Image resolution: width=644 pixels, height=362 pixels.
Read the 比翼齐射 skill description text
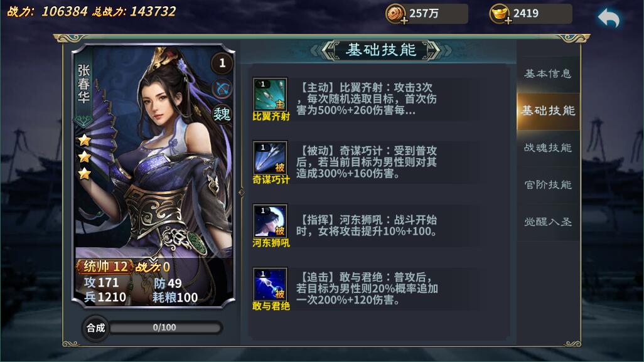(367, 98)
